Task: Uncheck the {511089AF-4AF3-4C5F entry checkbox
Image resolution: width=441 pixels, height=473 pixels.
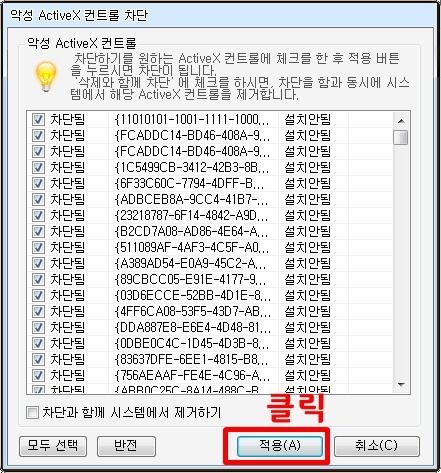Action: [38, 247]
